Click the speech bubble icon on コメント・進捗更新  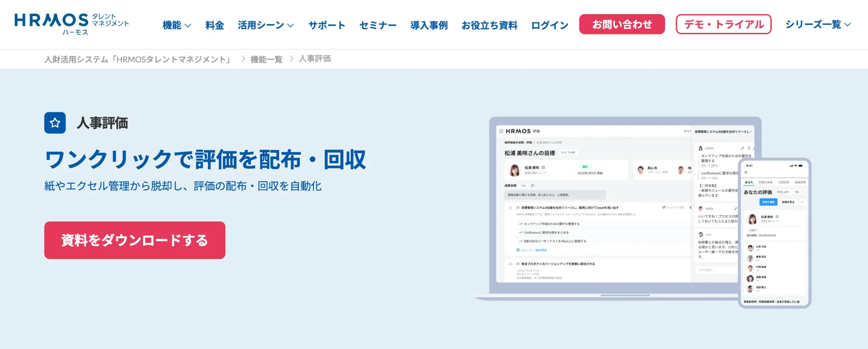(x=517, y=250)
